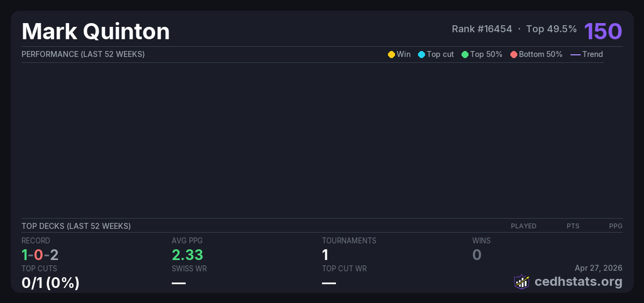Select the Top Decks (Last 52 Weeks) heading
644x303 pixels.
pos(76,226)
